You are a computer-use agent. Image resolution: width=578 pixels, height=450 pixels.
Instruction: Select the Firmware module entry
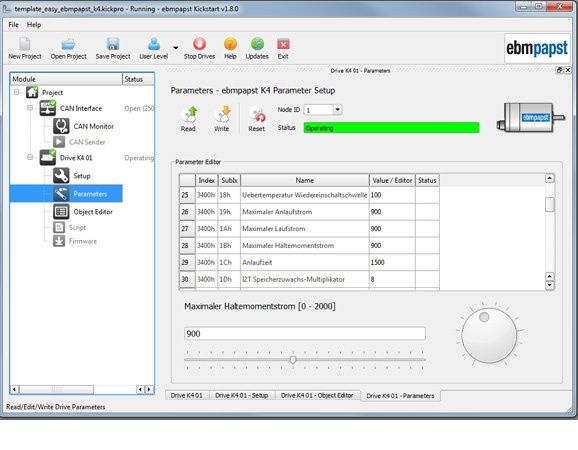tap(83, 241)
